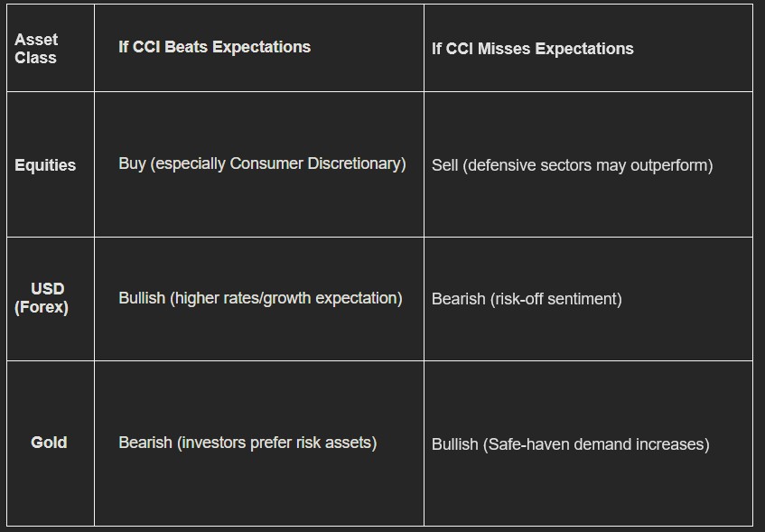Click the word "Buy" in the Equities row

pos(132,163)
